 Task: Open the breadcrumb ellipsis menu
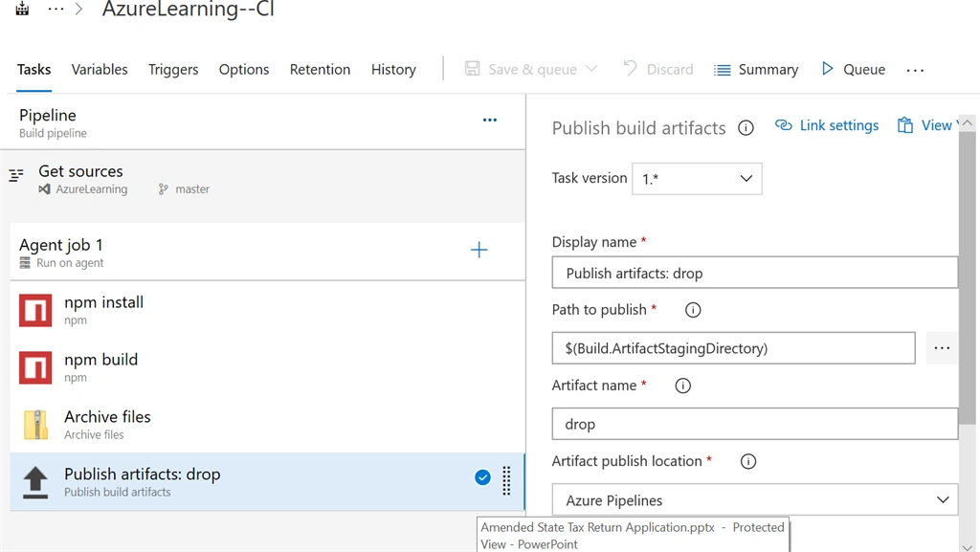click(56, 9)
